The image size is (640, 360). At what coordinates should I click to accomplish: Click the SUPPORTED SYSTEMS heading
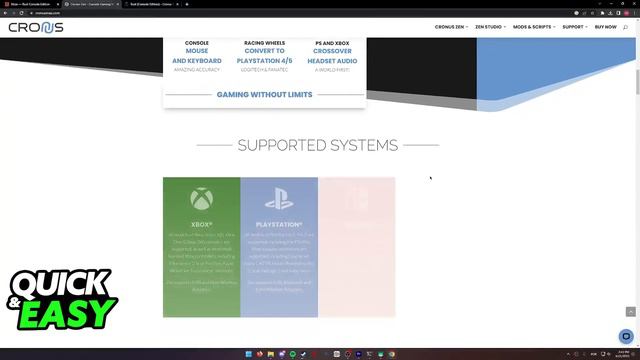click(x=318, y=145)
